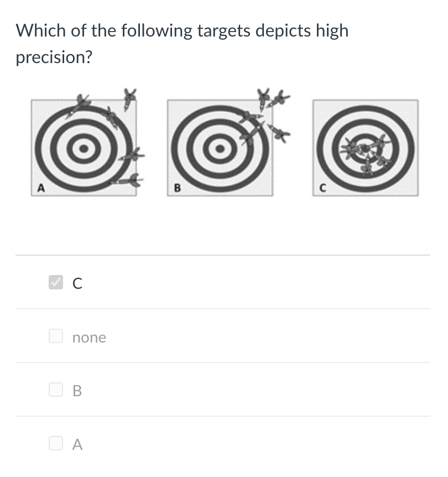448x477 pixels.
Task: Check the B answer checkbox
Action: (56, 390)
